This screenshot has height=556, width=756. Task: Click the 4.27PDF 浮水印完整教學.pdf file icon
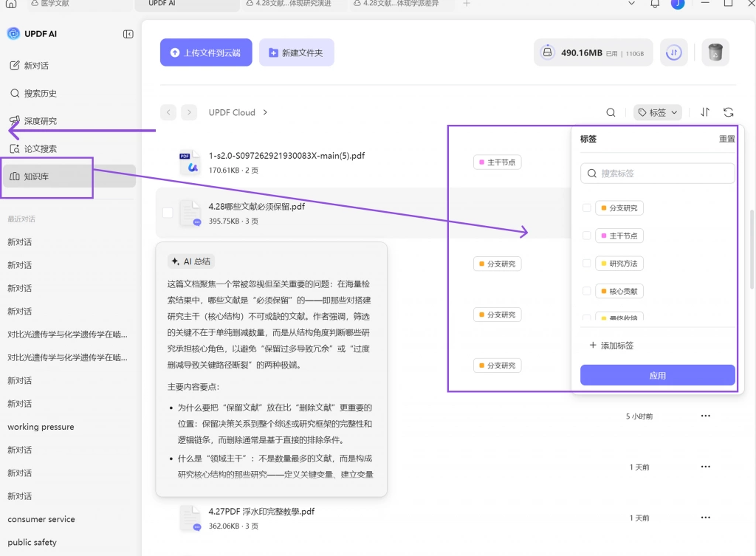point(190,518)
